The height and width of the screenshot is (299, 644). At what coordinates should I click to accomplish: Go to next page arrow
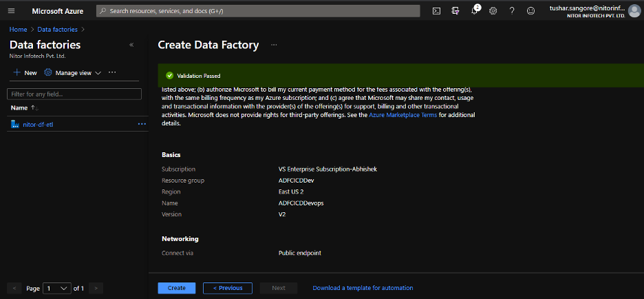(96, 288)
